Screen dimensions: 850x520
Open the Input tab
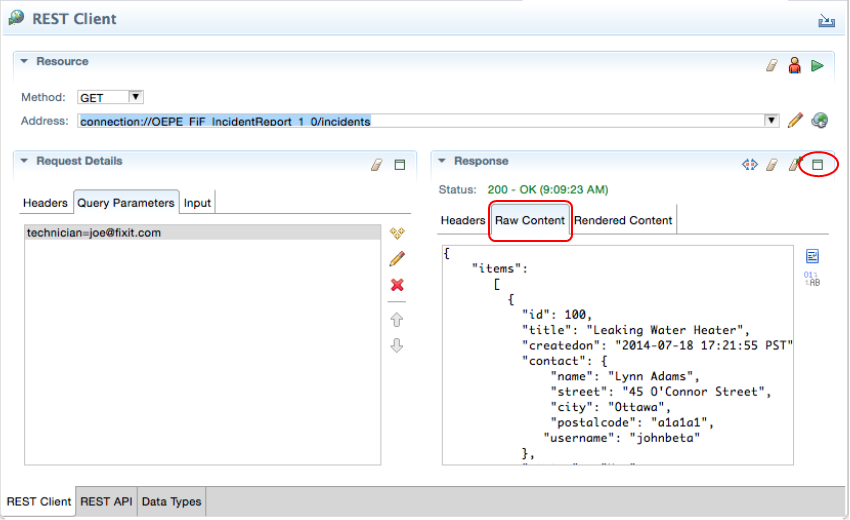(x=197, y=203)
